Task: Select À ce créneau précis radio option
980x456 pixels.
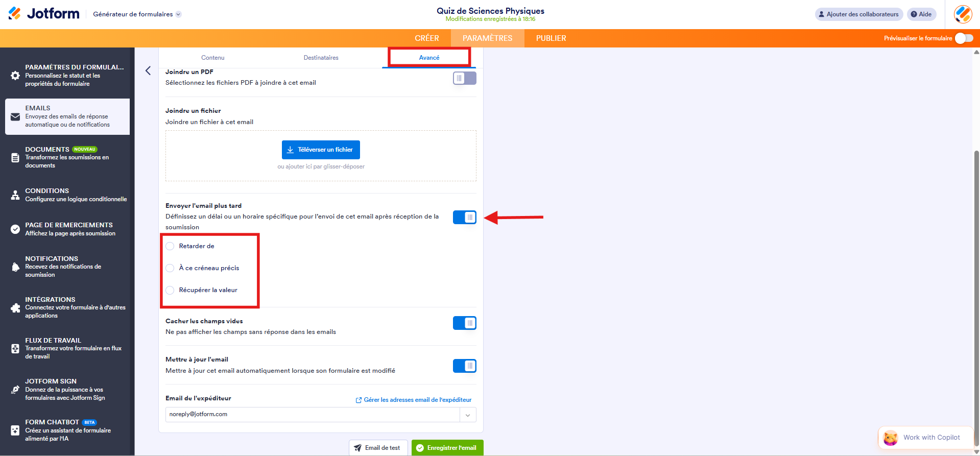Action: 170,268
